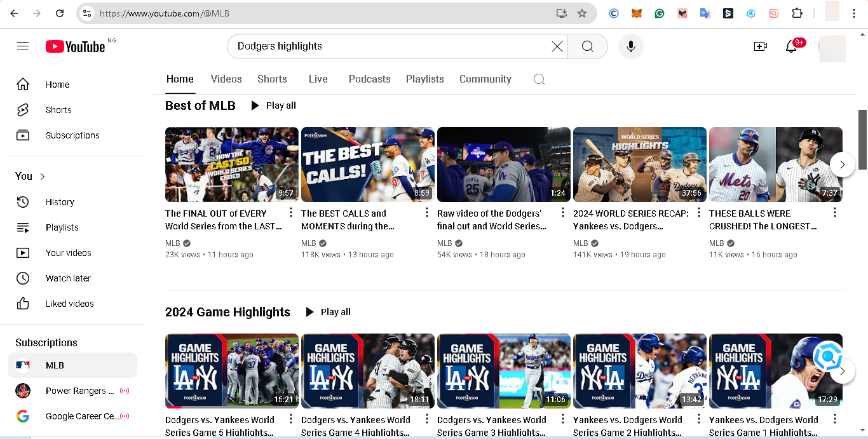
Task: Open the World Series Game 4 Highlights thumbnail
Action: point(368,371)
